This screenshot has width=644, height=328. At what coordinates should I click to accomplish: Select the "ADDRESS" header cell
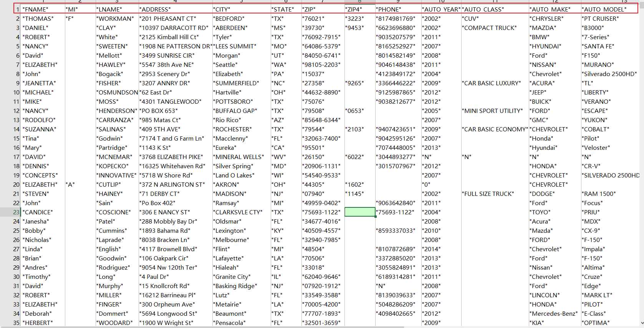[x=175, y=9]
